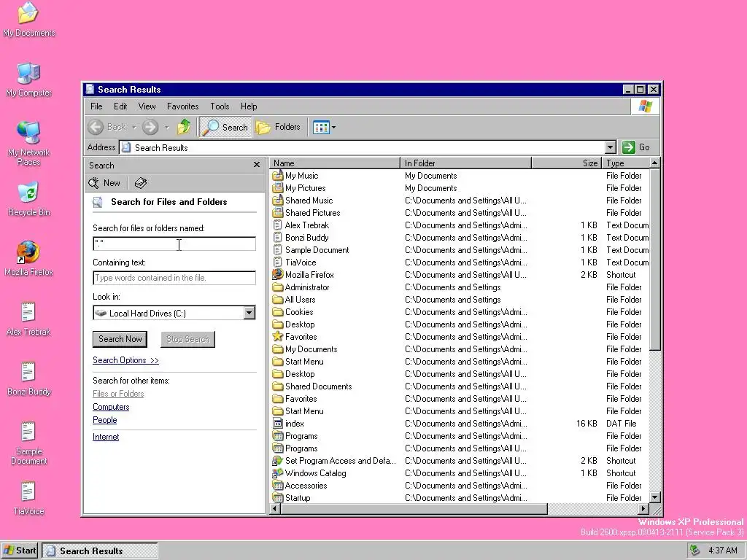Select Recycle Bin desktop icon

click(x=28, y=199)
